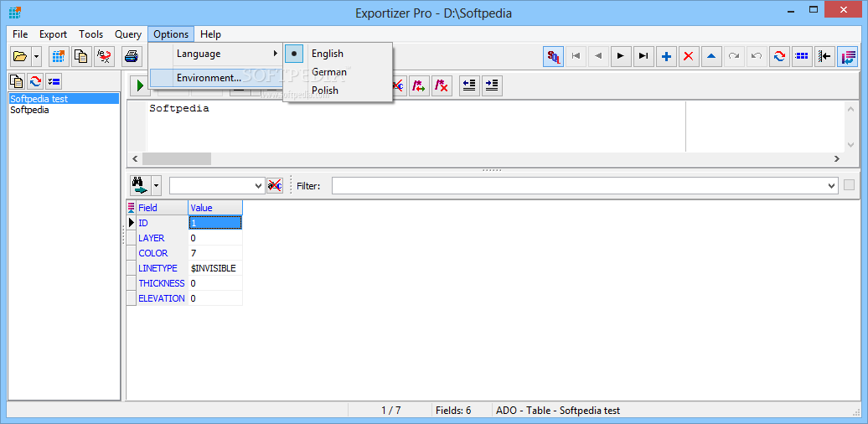The width and height of the screenshot is (868, 424).
Task: Run the query with the green play icon
Action: point(140,85)
